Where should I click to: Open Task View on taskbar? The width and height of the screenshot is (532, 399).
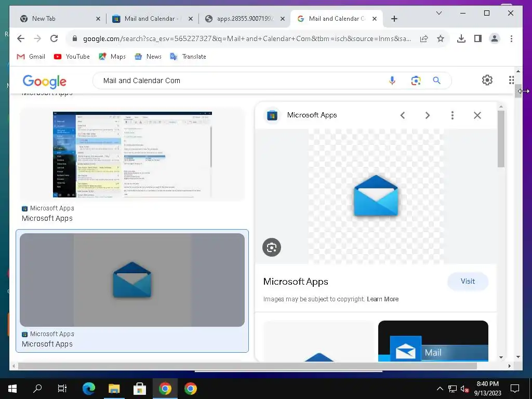coord(62,389)
